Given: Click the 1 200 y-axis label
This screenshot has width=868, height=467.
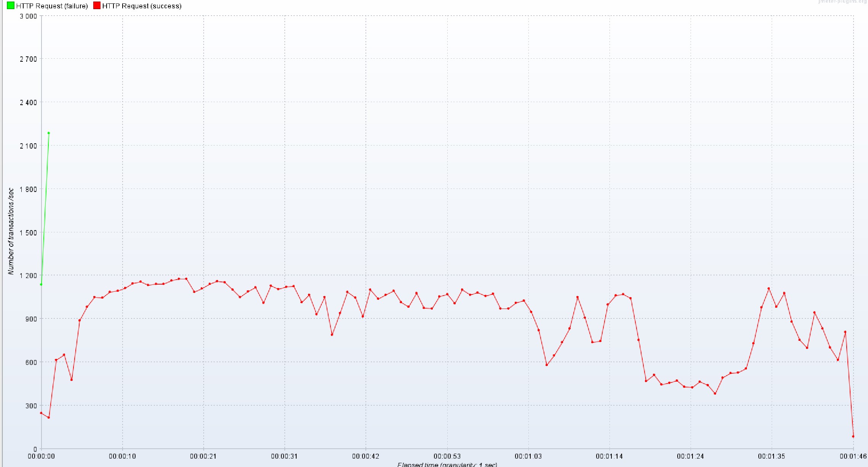Looking at the screenshot, I should [29, 275].
